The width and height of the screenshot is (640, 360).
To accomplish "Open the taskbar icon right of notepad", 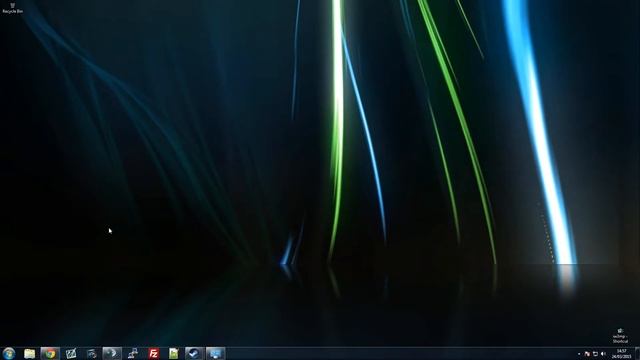I will [91, 353].
